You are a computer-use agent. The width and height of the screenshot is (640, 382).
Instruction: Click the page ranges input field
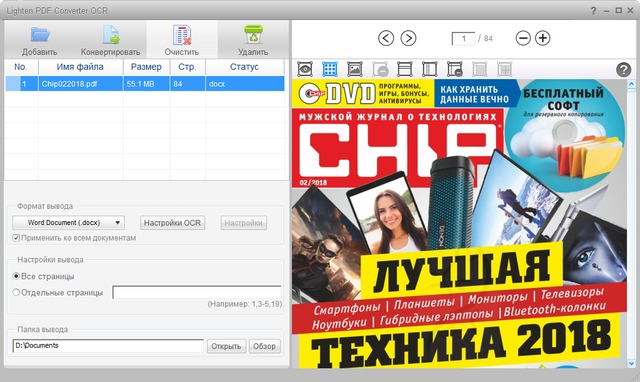tap(197, 292)
